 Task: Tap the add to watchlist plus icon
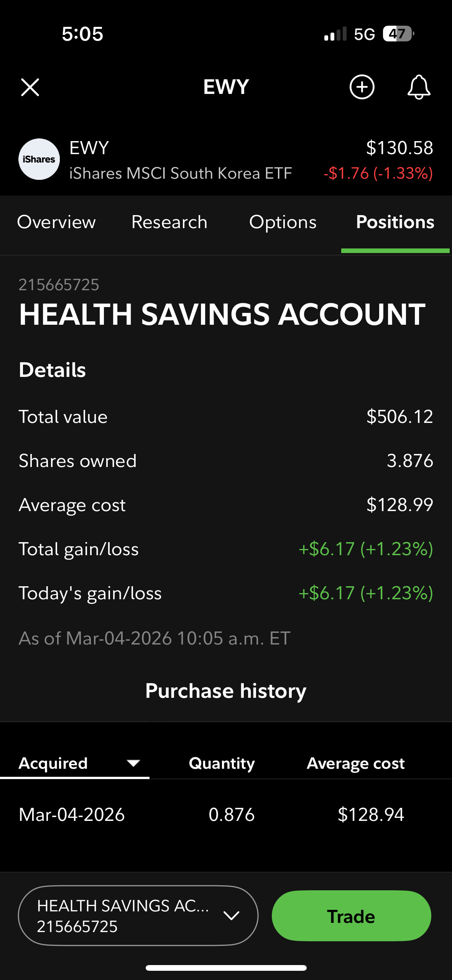pyautogui.click(x=362, y=87)
